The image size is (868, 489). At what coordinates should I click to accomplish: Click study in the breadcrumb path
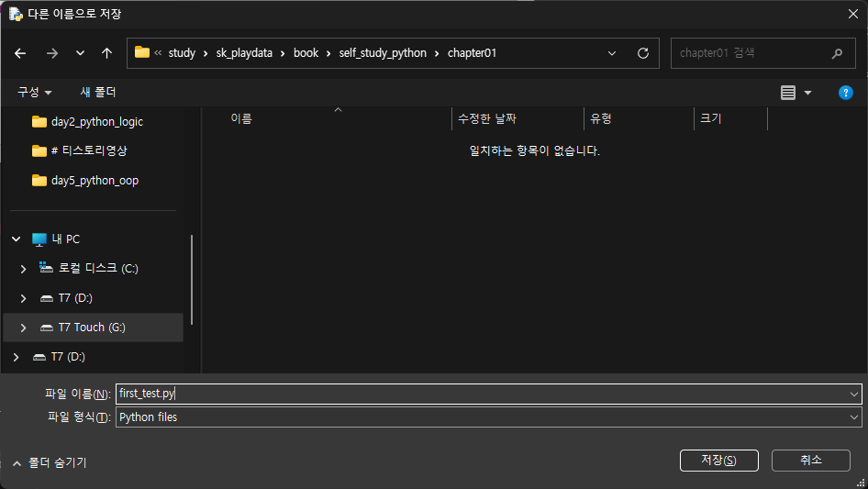182,53
